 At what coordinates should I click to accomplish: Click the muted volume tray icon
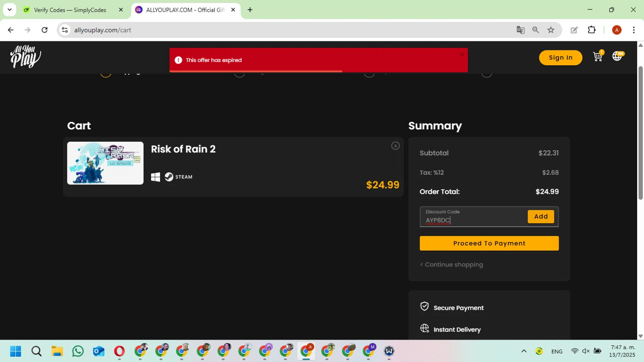tap(586, 351)
